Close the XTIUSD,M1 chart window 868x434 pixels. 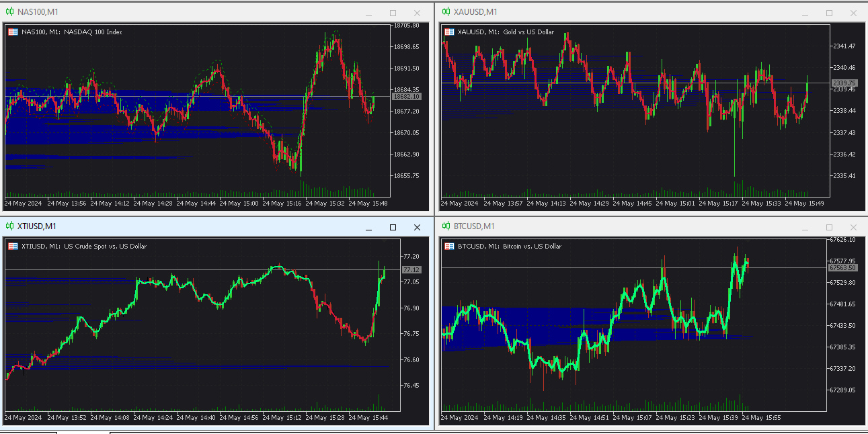(x=417, y=227)
